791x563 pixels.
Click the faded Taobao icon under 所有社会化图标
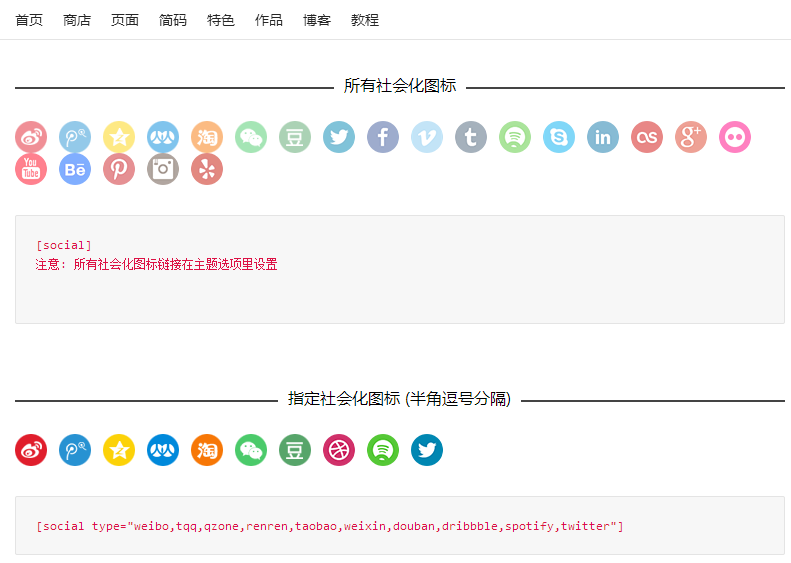pos(207,137)
